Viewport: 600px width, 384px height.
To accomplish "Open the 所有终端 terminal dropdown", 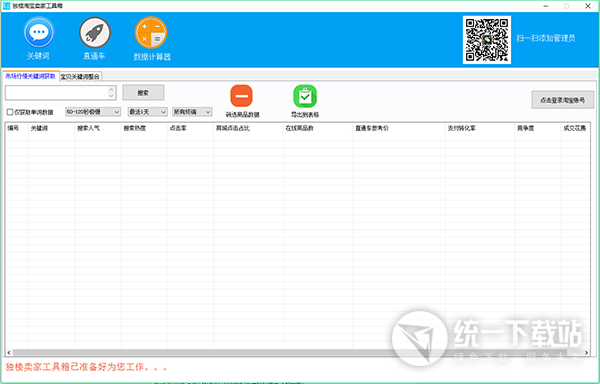I will (192, 112).
